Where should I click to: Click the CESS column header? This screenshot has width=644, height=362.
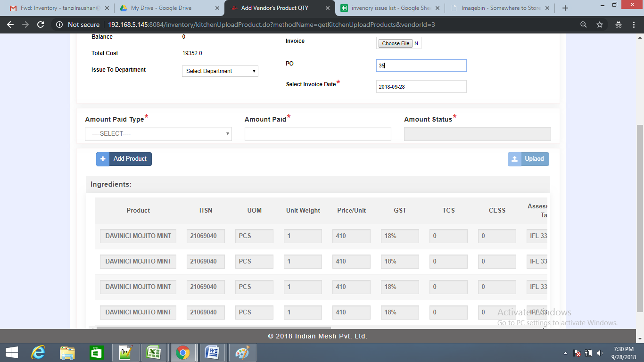point(497,211)
